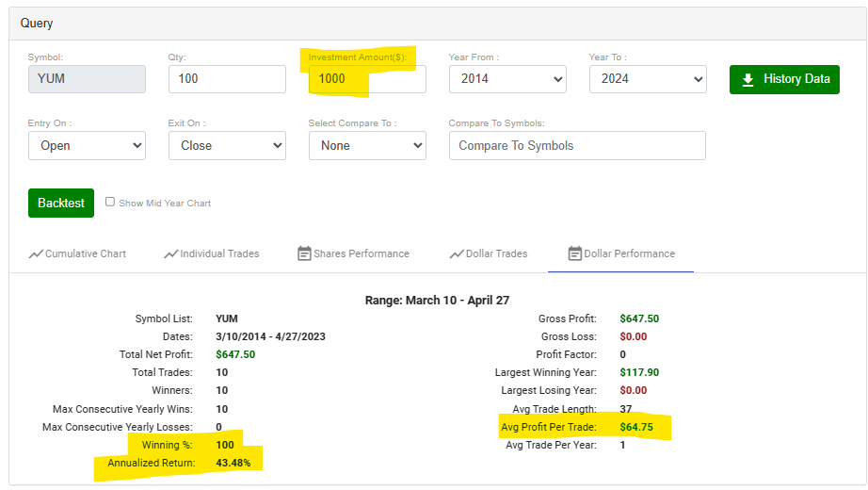Click the Cumulative Chart line icon
The height and width of the screenshot is (490, 868).
(x=36, y=253)
